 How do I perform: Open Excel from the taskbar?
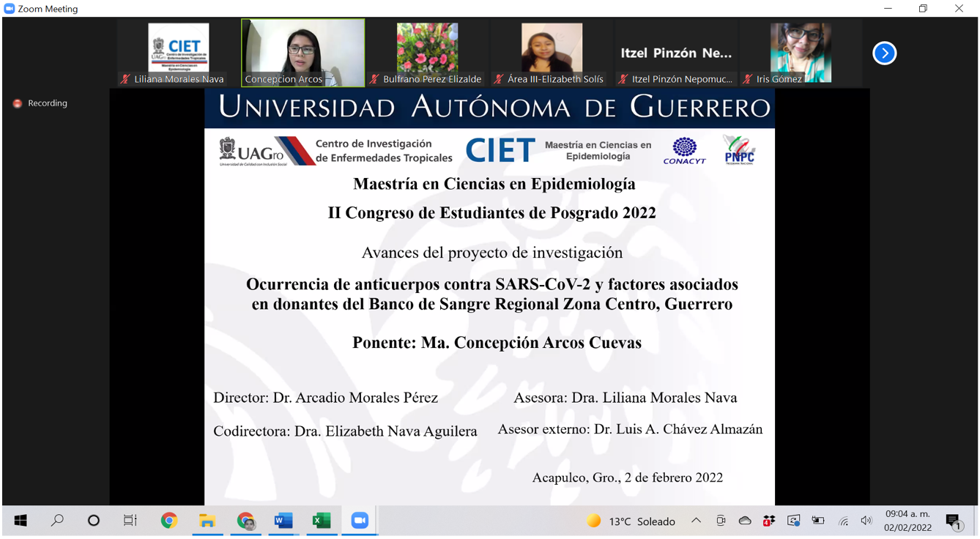[x=321, y=521]
